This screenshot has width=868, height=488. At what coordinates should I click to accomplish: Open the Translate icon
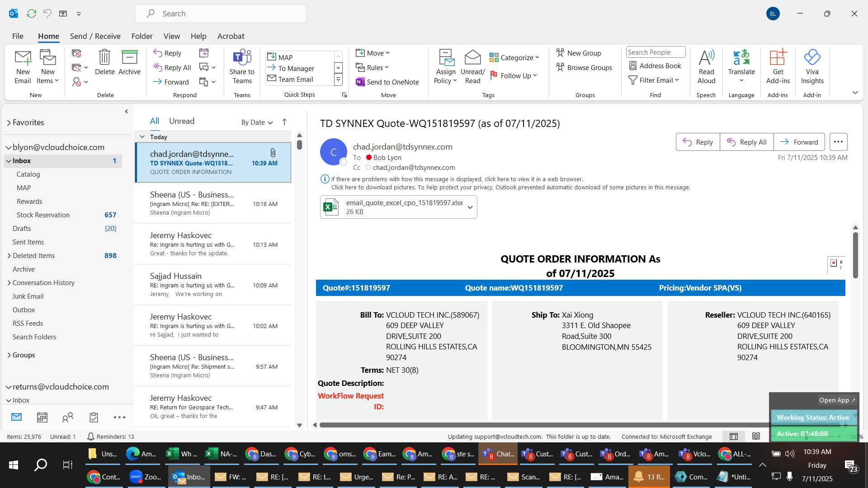(x=741, y=67)
